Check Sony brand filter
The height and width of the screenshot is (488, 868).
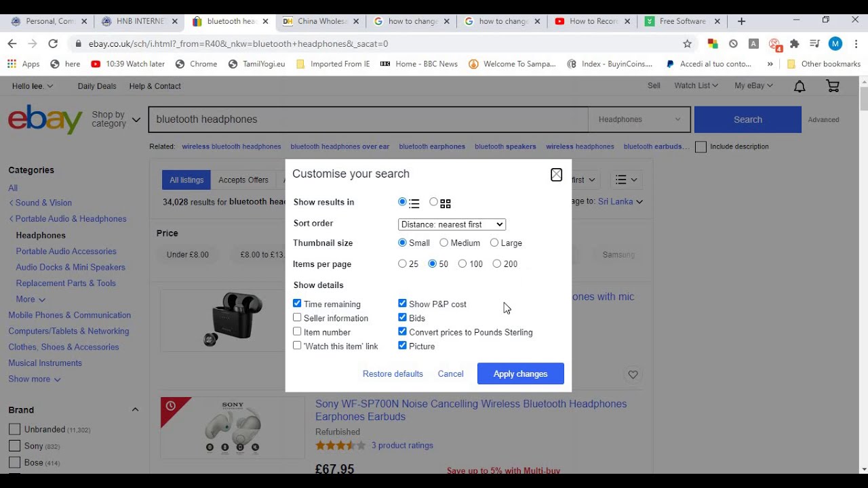pyautogui.click(x=14, y=446)
